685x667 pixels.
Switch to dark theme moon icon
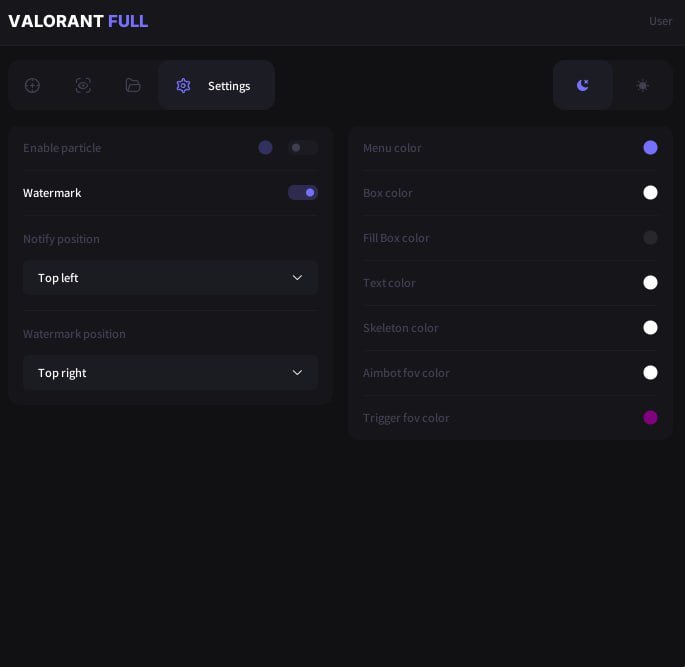583,86
